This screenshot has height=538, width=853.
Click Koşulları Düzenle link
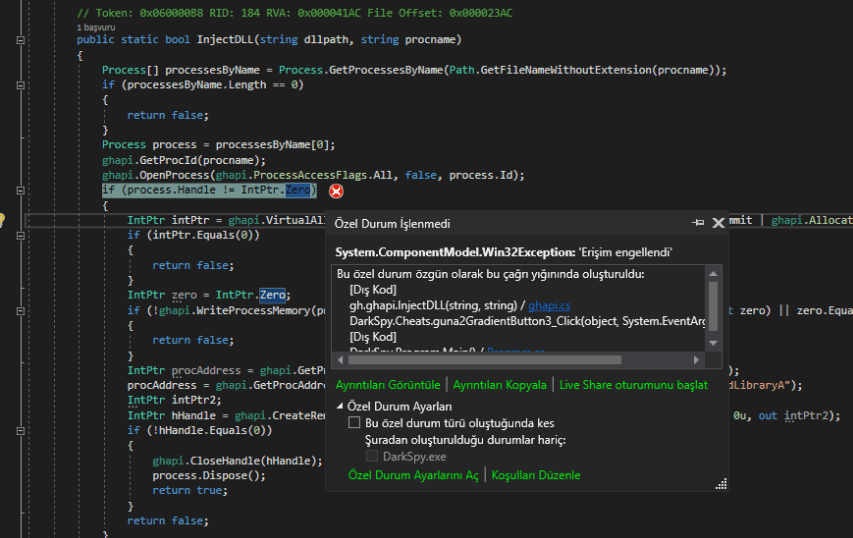(536, 475)
